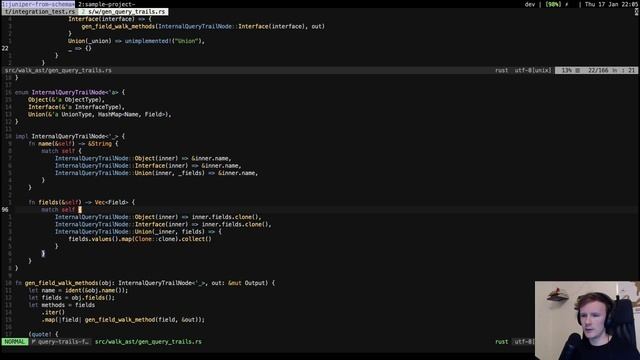
Task: Click 'let name = ident(&obj.name());' line
Action: pyautogui.click(x=78, y=290)
